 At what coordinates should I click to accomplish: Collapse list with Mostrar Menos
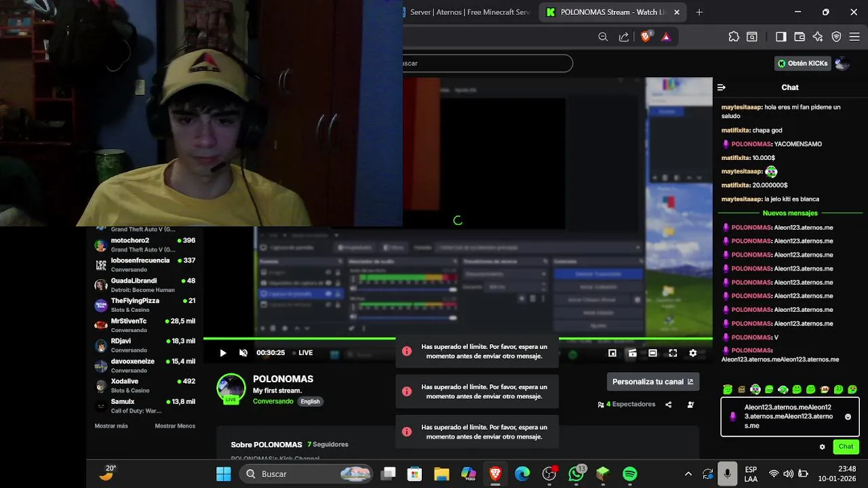coord(175,426)
